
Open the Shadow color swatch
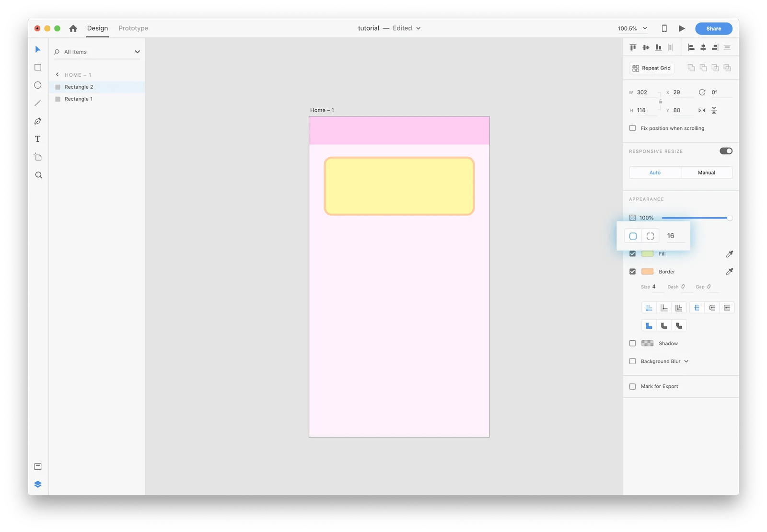click(648, 344)
